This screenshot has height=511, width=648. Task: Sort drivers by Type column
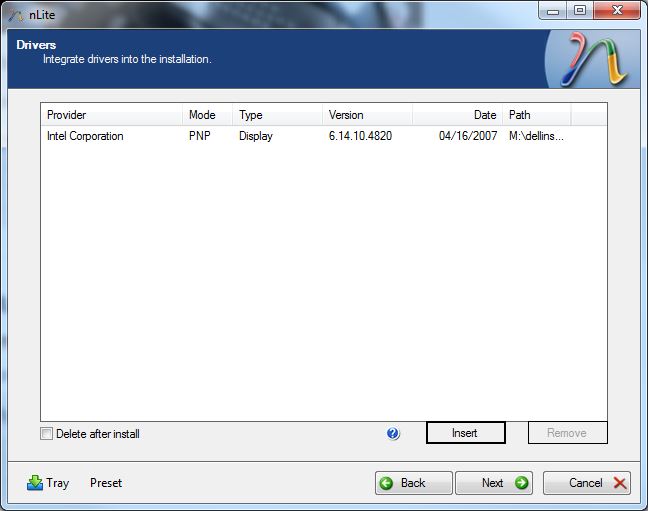pos(277,115)
